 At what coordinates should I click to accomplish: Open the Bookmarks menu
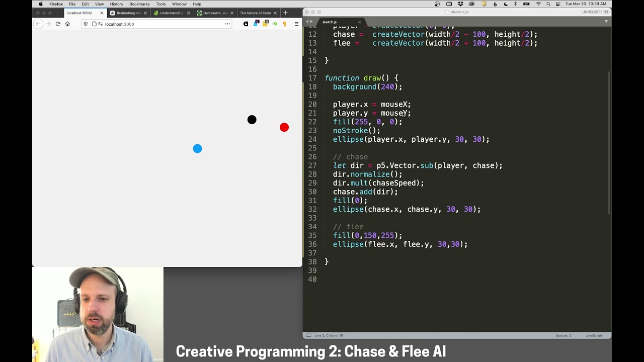point(139,4)
